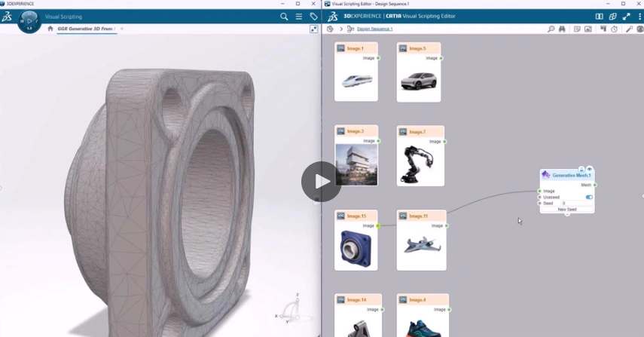The image size is (644, 337).
Task: Click the Seed value input field
Action: (x=577, y=204)
